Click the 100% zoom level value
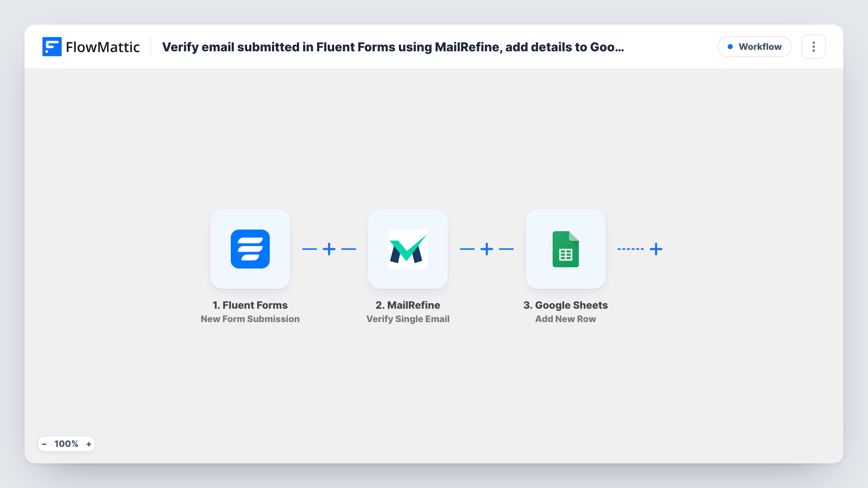 66,444
